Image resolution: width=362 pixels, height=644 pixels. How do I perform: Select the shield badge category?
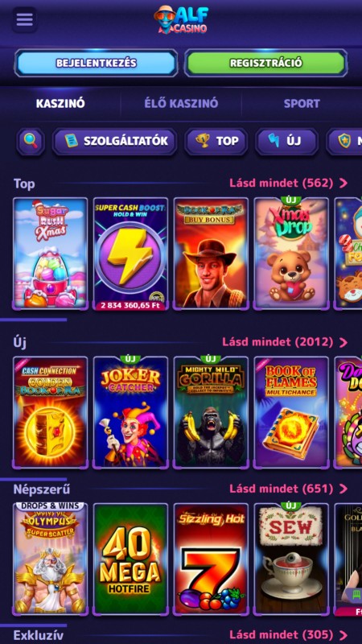345,142
